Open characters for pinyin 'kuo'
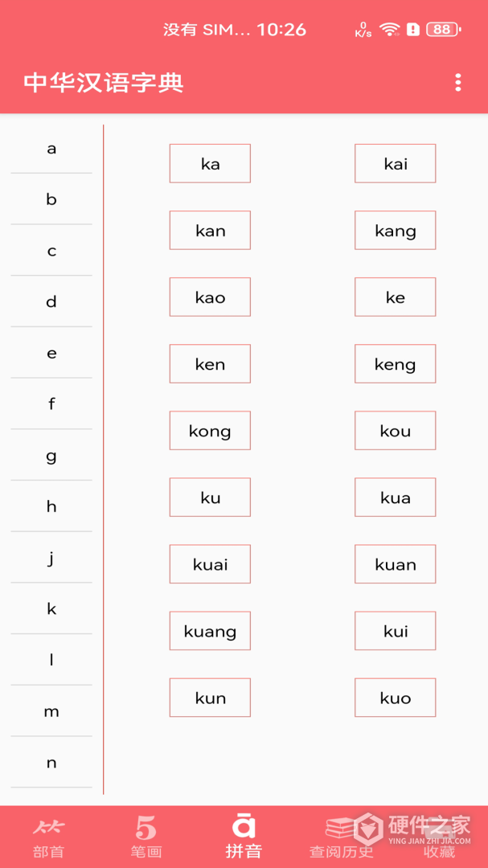Viewport: 488px width, 868px height. coord(395,697)
